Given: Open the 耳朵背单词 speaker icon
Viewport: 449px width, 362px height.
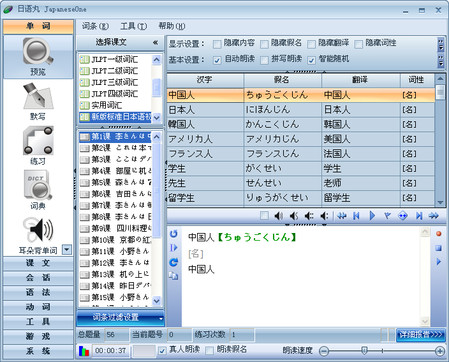Looking at the screenshot, I should coord(38,230).
